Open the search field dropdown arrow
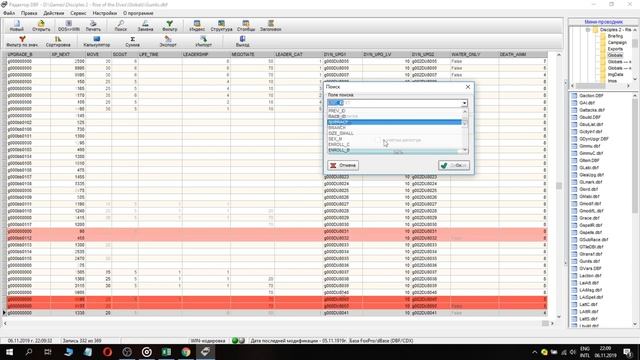This screenshot has width=640, height=360. pos(464,103)
